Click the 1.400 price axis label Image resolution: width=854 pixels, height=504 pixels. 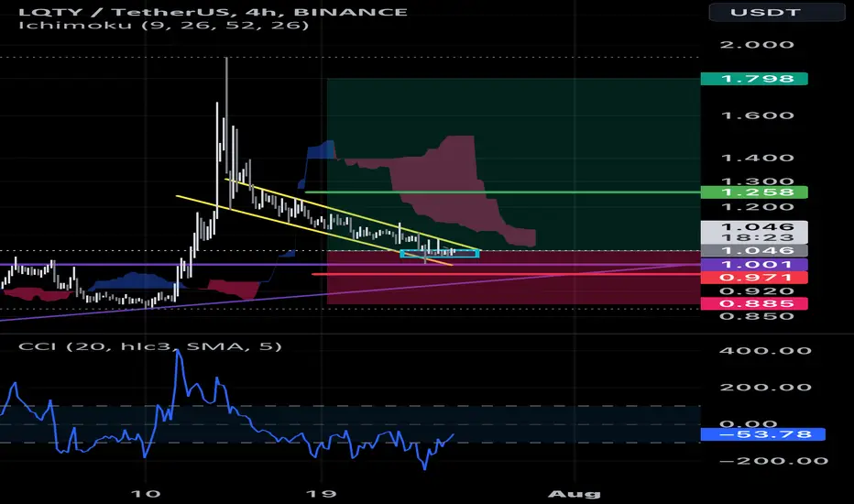(757, 158)
